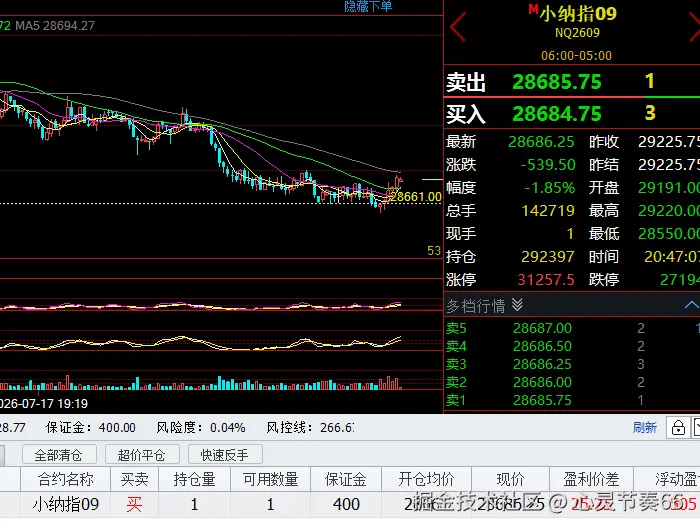
Task: Click the 持仓量 column header
Action: tap(194, 479)
